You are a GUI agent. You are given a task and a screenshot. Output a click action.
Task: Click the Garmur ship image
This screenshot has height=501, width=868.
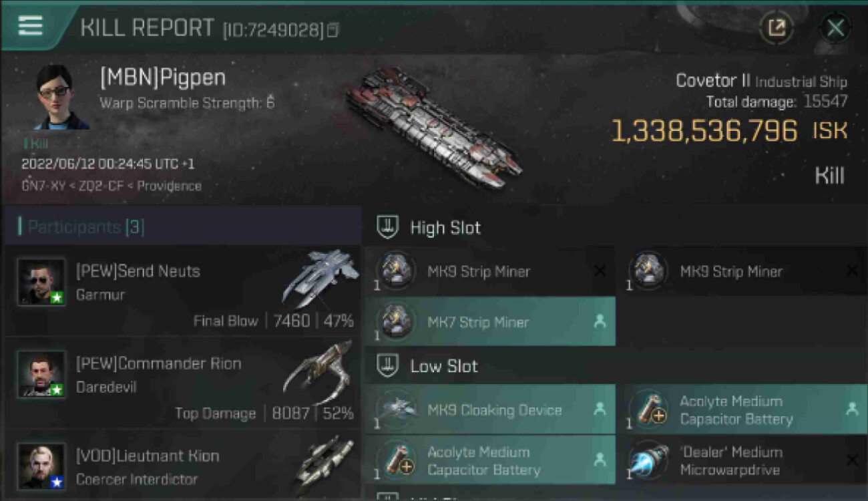tap(319, 277)
